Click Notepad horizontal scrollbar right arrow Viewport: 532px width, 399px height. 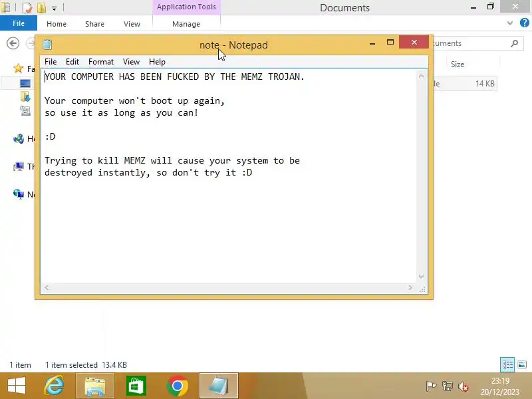[x=410, y=288]
